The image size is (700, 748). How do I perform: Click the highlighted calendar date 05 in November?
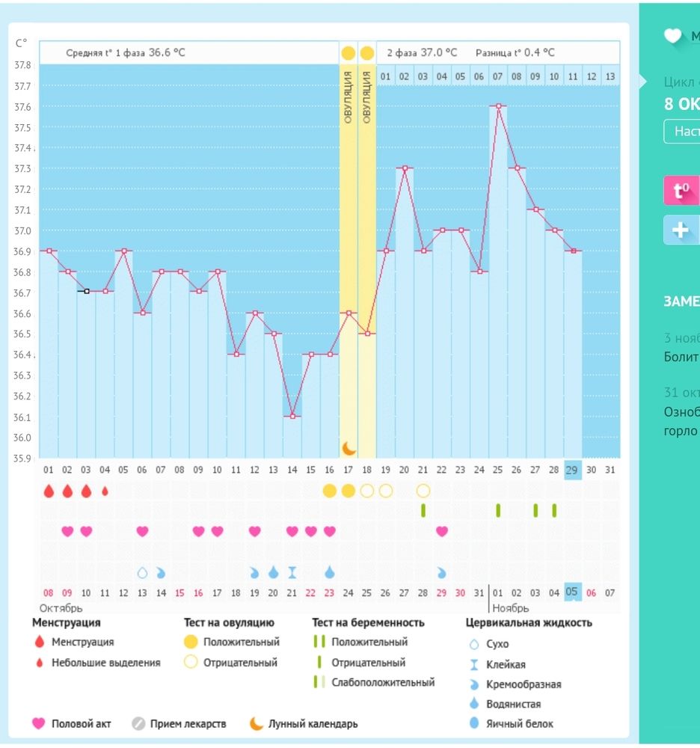[572, 592]
